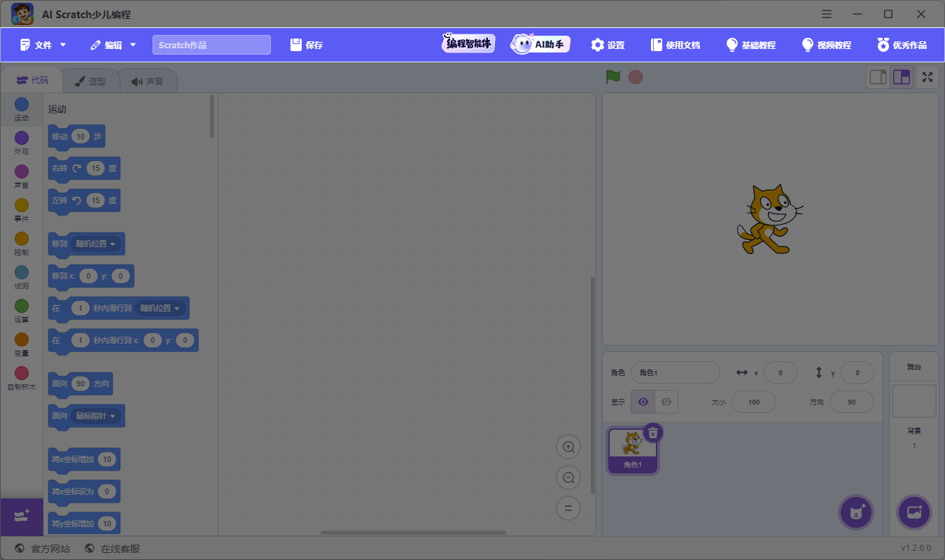945x560 pixels.
Task: Click the 官方网站 link
Action: coord(42,549)
